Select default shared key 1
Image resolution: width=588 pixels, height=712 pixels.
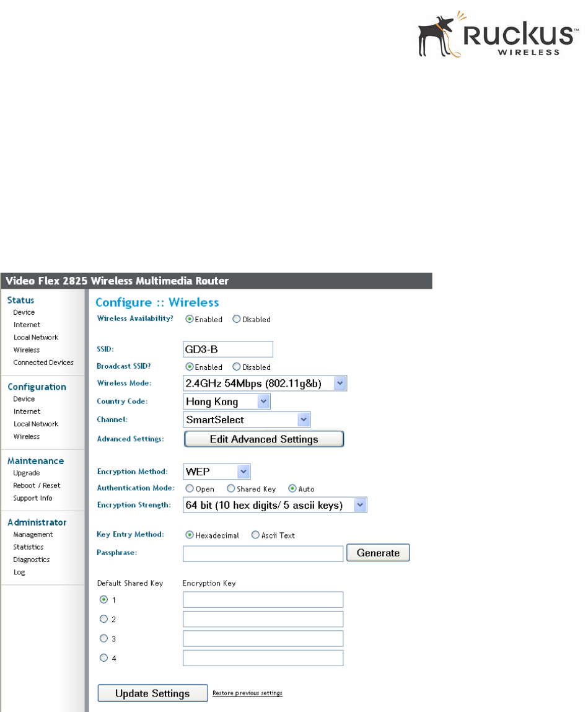point(103,599)
